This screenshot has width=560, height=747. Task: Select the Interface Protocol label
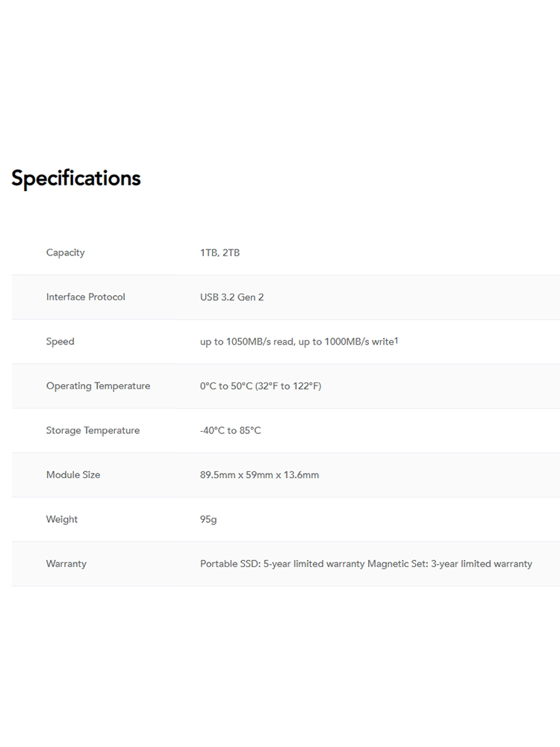point(86,297)
